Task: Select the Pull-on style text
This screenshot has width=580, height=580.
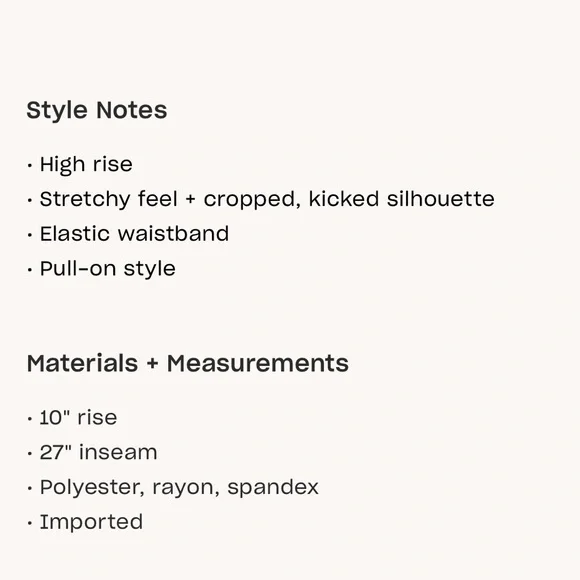Action: [108, 269]
